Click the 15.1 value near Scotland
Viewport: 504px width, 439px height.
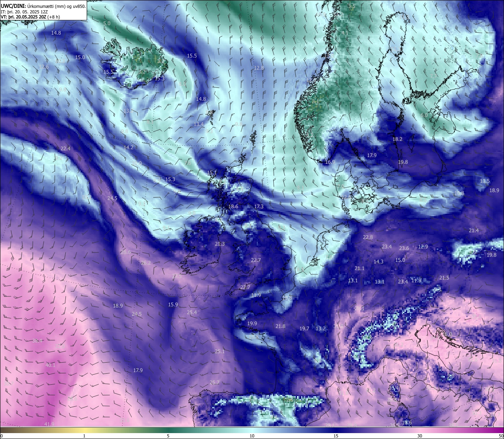pos(212,172)
